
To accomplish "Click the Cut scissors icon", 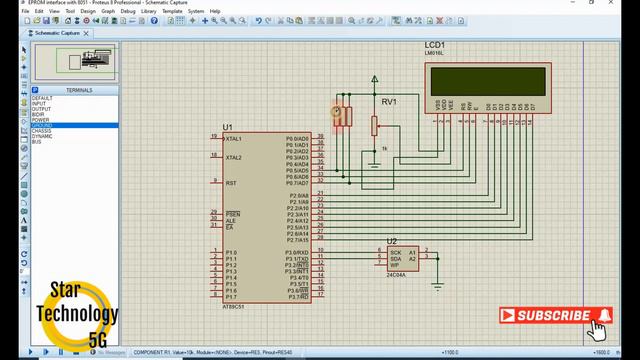I will coord(281,21).
